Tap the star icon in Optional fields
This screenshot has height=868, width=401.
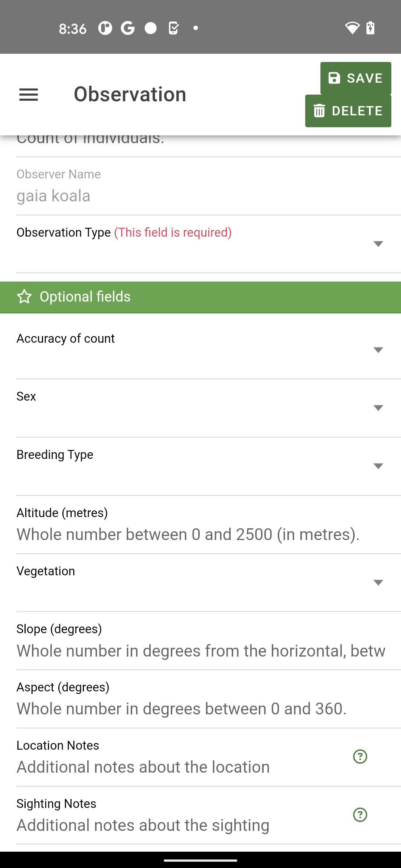click(25, 297)
